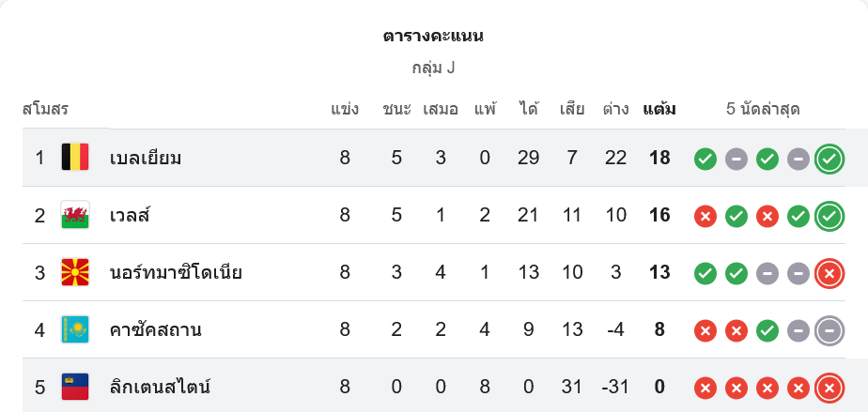Click the Belgium flag icon
Screen dimensions: 868x412
(x=74, y=158)
